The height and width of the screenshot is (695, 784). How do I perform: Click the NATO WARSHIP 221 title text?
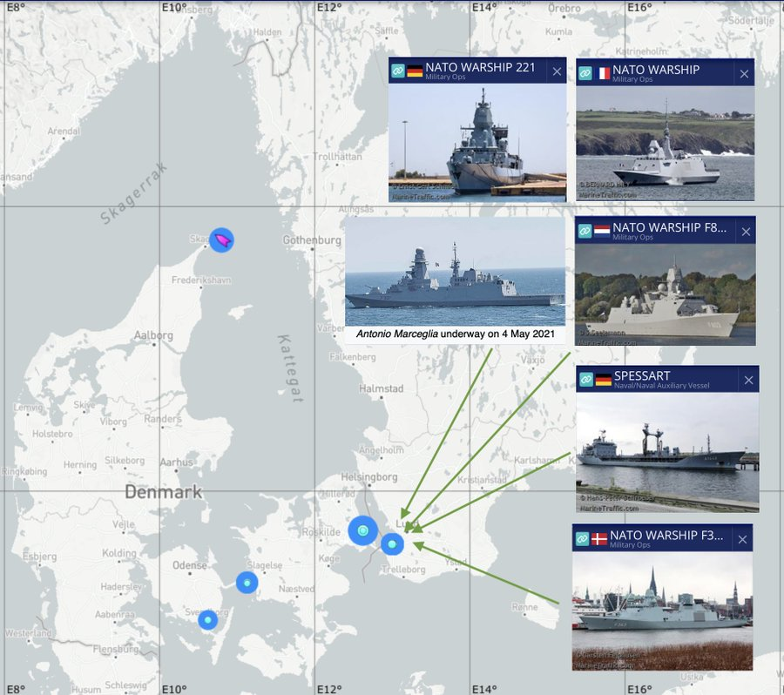tap(480, 67)
